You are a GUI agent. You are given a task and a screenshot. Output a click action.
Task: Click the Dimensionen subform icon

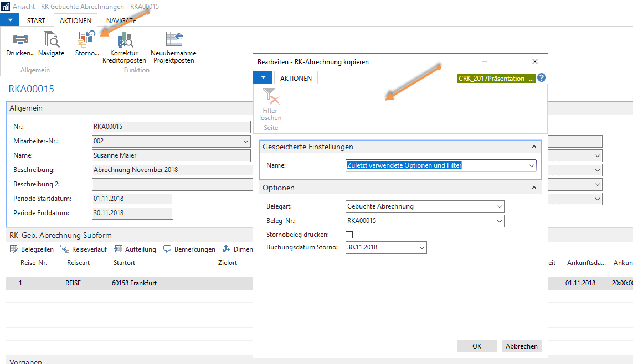[227, 249]
